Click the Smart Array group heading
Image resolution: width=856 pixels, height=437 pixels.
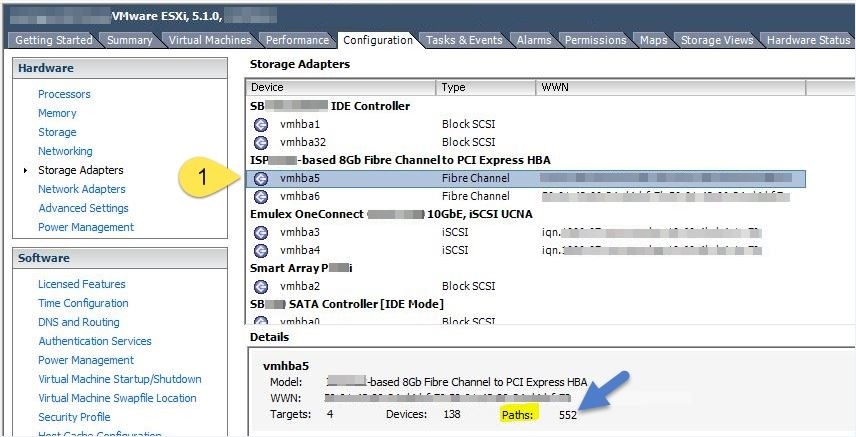[x=301, y=268]
